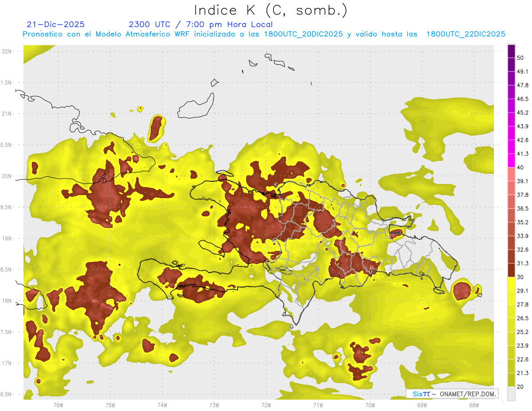Click the "22N" latitude label
The image size is (532, 411).
coord(7,51)
